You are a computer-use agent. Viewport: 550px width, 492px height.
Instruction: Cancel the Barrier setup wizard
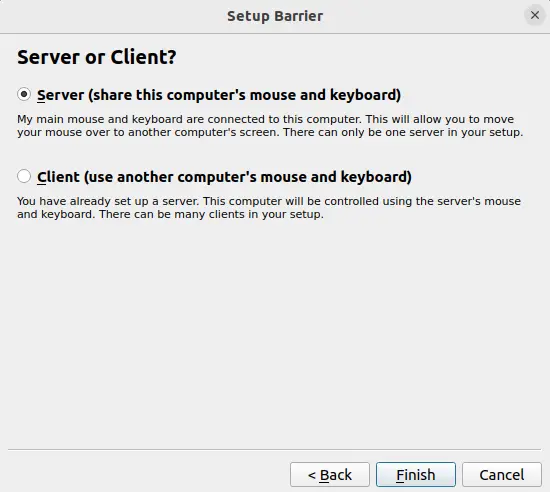(x=502, y=475)
